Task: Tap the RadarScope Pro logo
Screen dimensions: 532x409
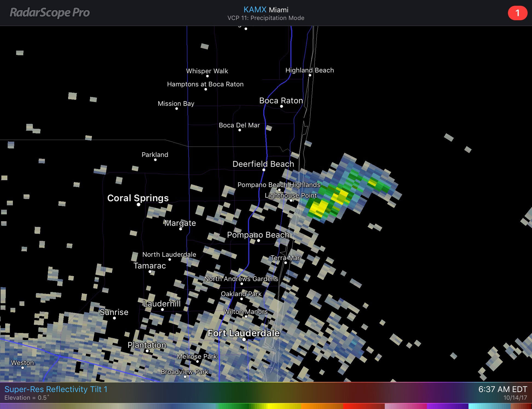Action: (x=50, y=13)
